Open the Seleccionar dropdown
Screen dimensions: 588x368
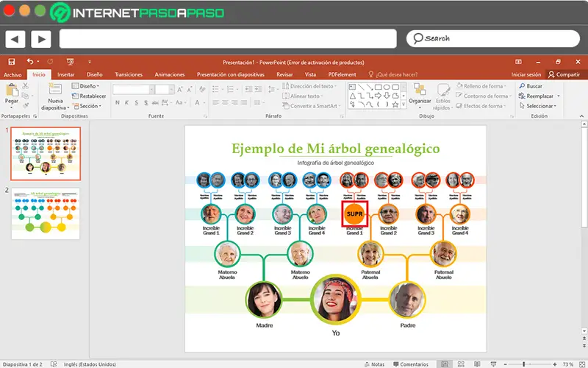pos(538,106)
